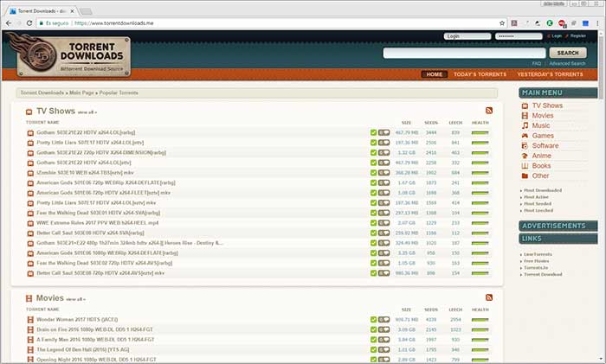Close the Torrent Downloads browser tab
606x364 pixels.
(72, 11)
